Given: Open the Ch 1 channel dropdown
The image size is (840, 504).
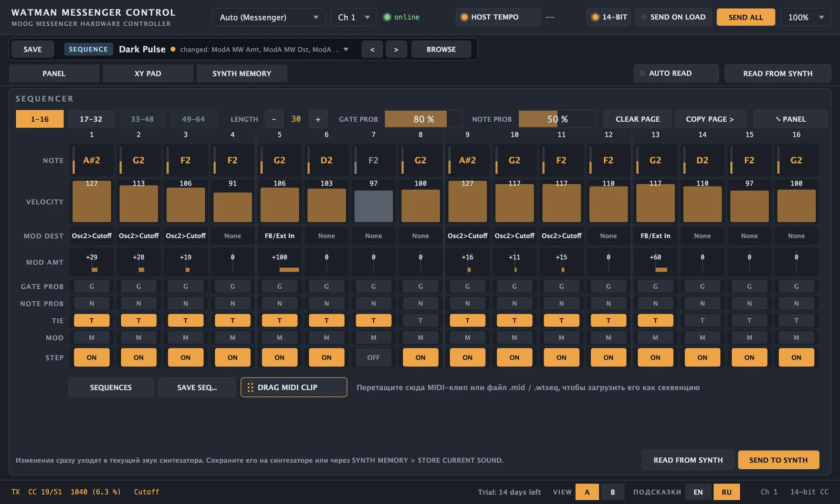Looking at the screenshot, I should click(353, 17).
